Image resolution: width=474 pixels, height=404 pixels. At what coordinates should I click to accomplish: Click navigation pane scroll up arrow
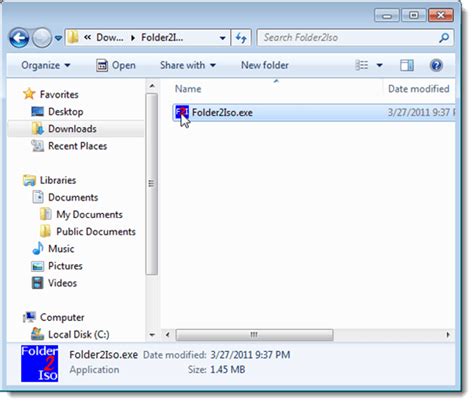152,86
